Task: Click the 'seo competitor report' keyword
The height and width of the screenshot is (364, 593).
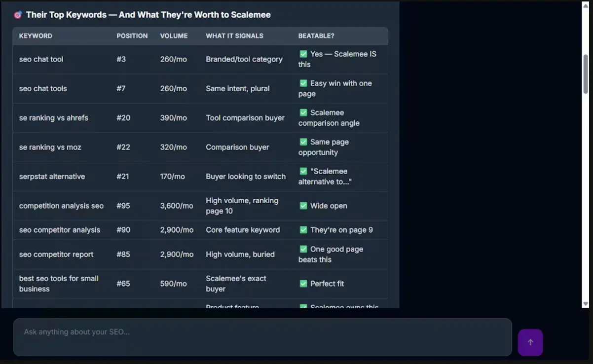Action: point(56,255)
